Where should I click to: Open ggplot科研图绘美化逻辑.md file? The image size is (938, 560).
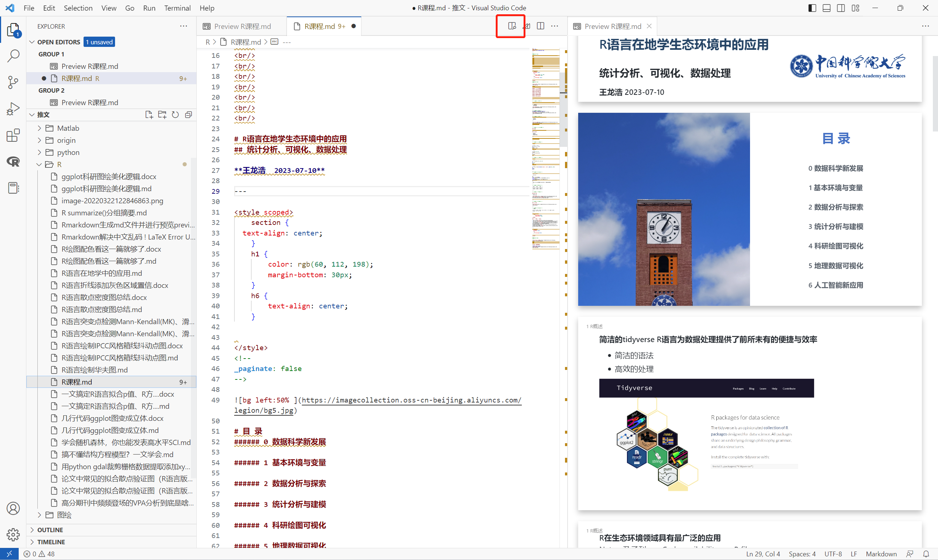pos(111,189)
